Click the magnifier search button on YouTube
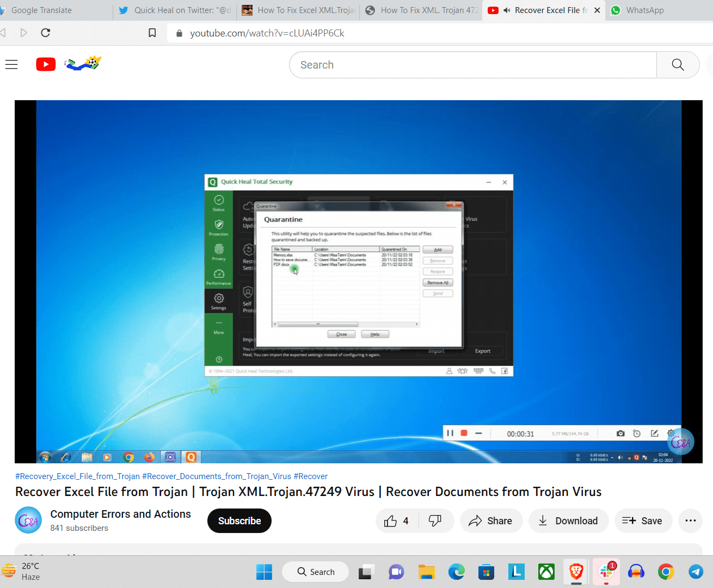The height and width of the screenshot is (588, 713). [678, 65]
